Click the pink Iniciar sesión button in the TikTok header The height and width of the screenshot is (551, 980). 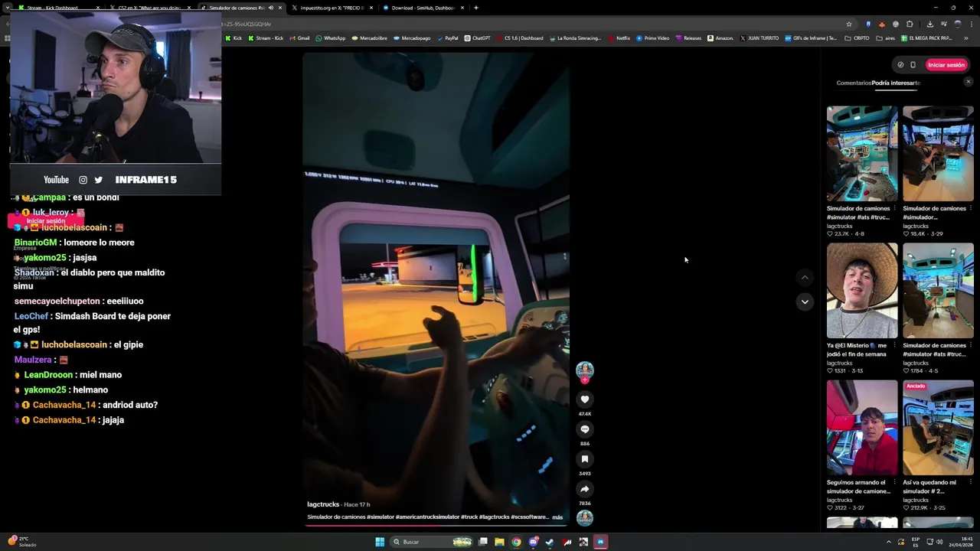946,65
